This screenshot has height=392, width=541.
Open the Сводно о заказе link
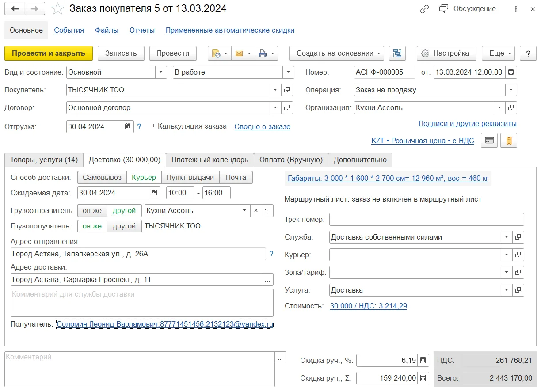(263, 126)
